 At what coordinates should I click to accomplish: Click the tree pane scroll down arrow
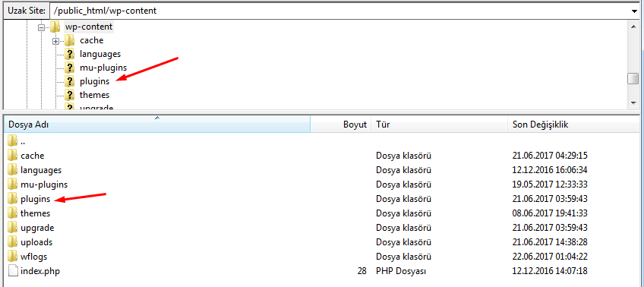click(x=633, y=102)
